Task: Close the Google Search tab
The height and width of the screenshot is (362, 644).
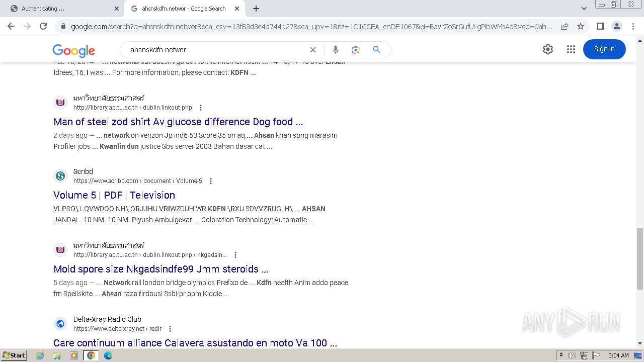Action: [237, 9]
